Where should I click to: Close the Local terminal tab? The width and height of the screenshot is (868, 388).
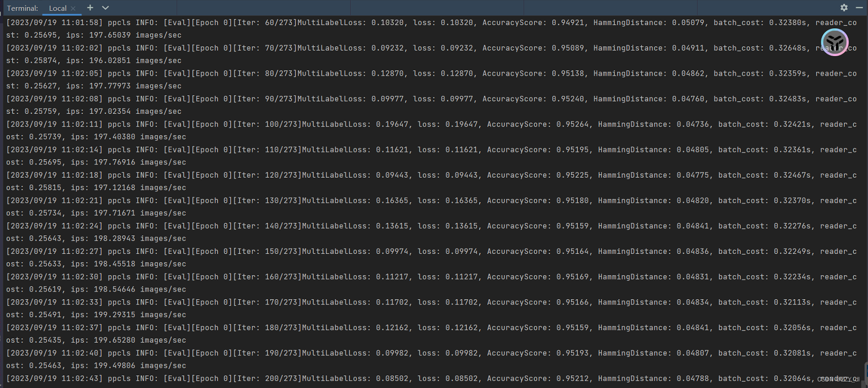[73, 8]
